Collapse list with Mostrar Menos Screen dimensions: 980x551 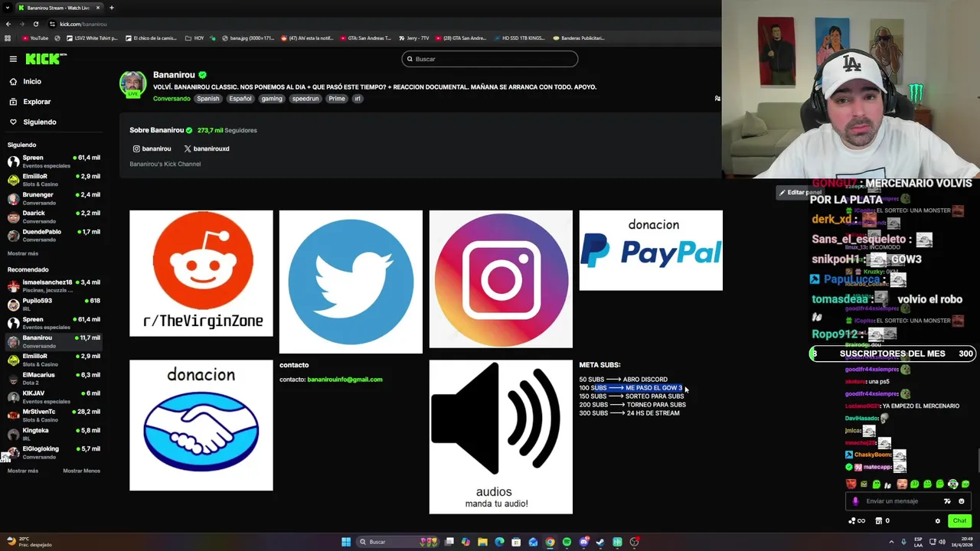coord(81,471)
